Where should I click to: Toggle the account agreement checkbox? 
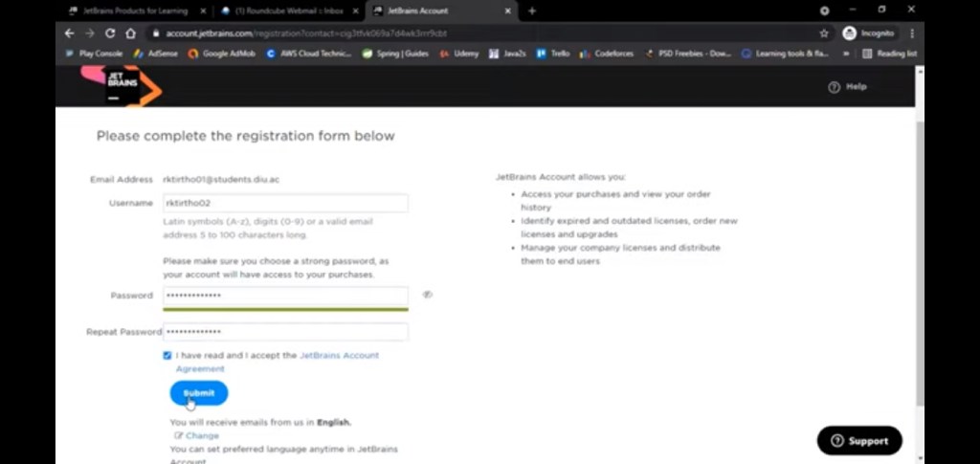click(167, 355)
